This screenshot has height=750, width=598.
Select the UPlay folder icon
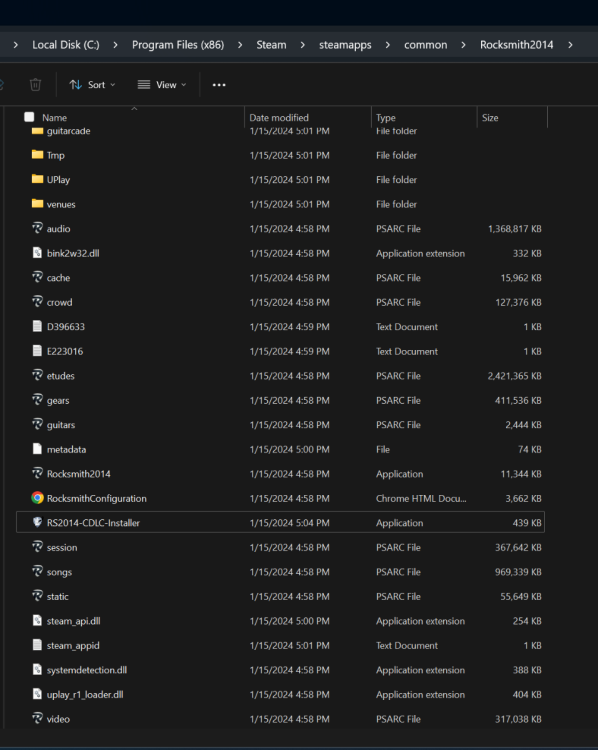coord(37,179)
